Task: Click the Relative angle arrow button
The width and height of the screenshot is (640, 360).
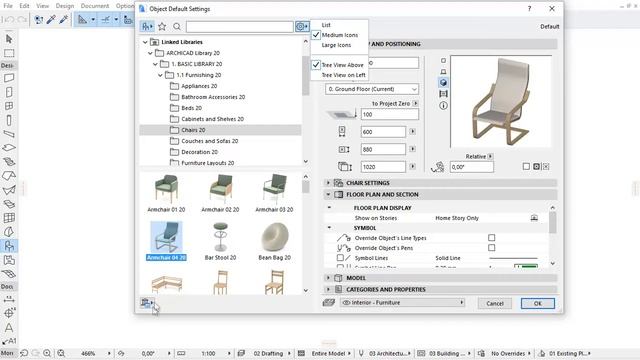Action: [x=490, y=156]
